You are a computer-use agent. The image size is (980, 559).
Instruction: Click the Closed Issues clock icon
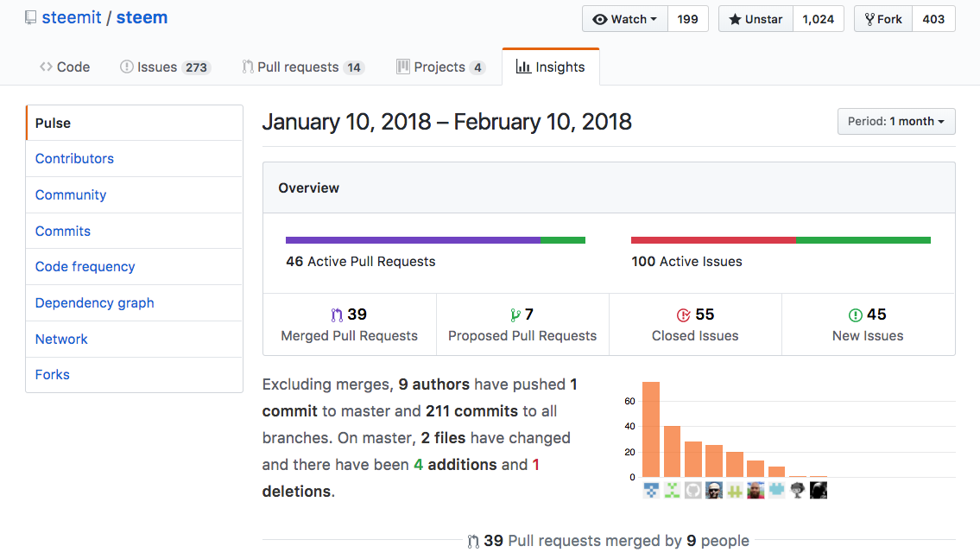[685, 314]
